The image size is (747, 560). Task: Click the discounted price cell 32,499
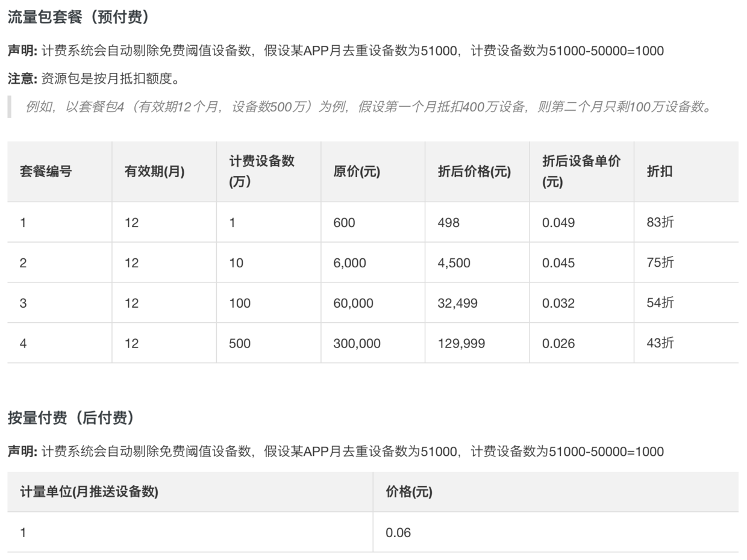click(x=477, y=303)
